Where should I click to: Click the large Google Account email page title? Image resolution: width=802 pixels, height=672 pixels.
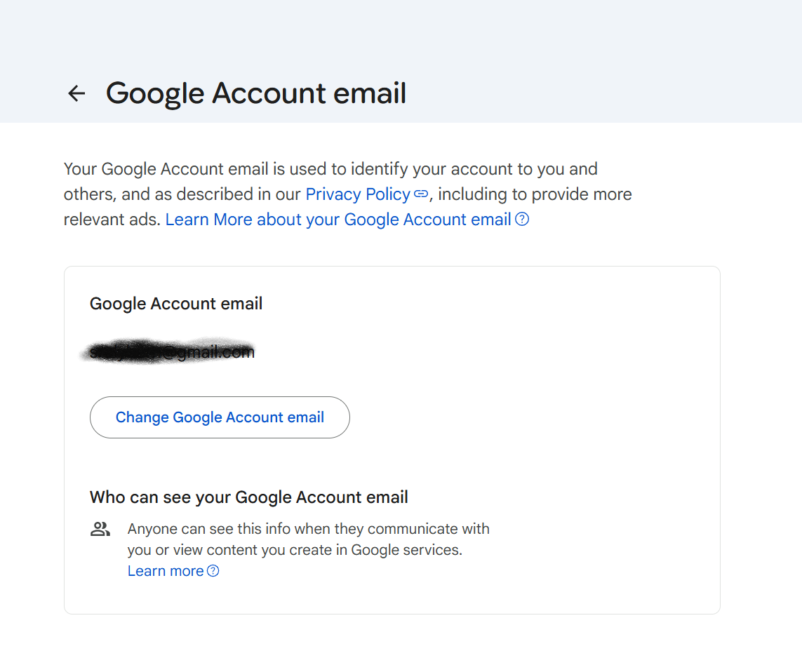(256, 93)
